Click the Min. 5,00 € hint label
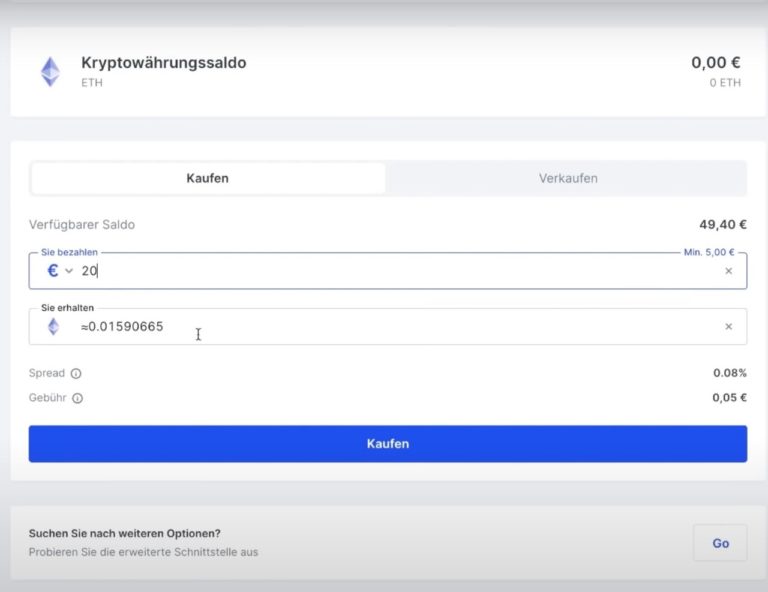This screenshot has width=768, height=592. pos(709,253)
